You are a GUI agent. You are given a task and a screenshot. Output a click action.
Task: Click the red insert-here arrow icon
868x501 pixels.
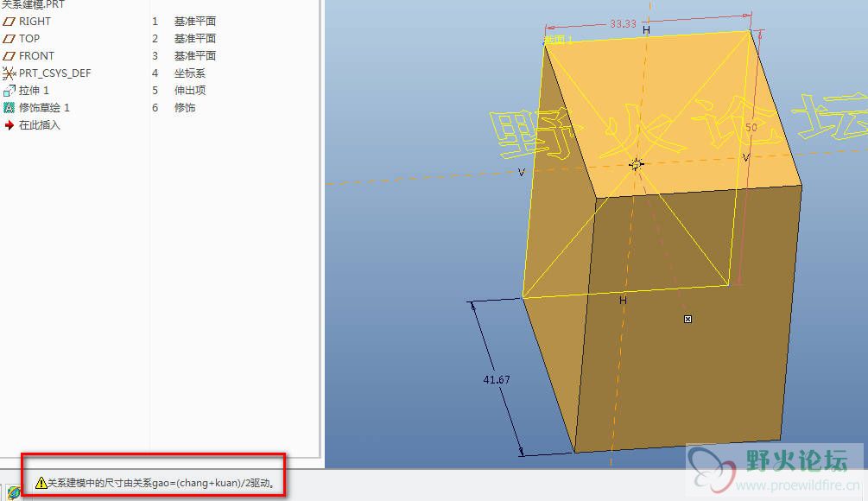9,125
